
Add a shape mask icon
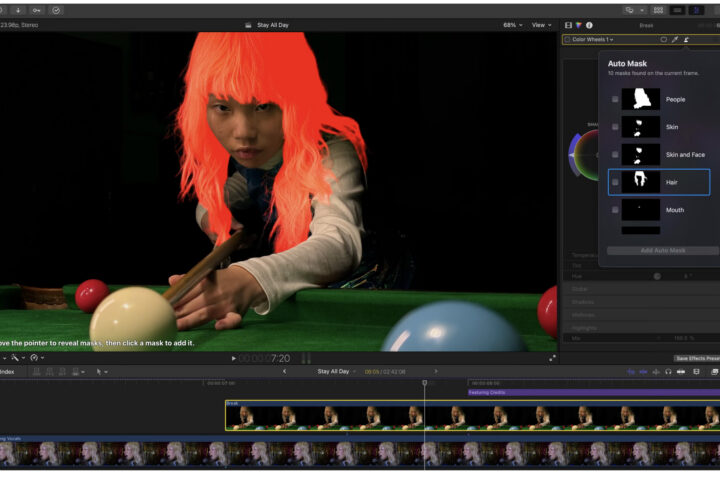664,40
